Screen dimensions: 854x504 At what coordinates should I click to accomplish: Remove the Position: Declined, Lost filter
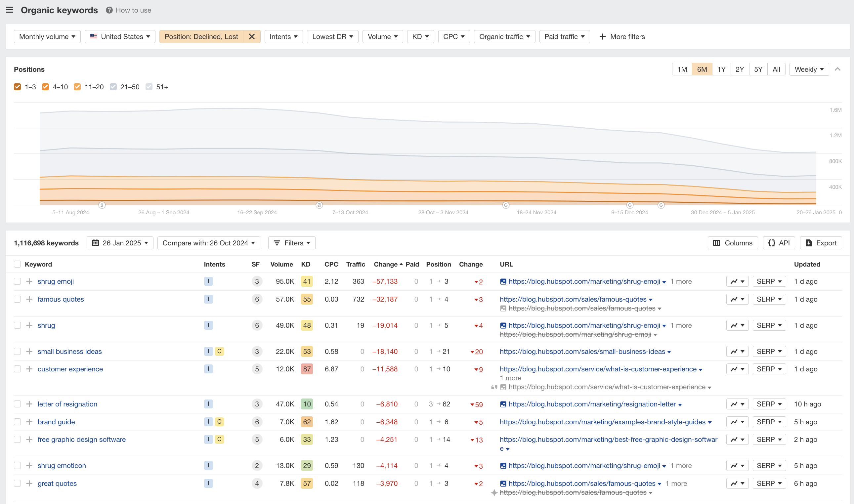tap(252, 37)
